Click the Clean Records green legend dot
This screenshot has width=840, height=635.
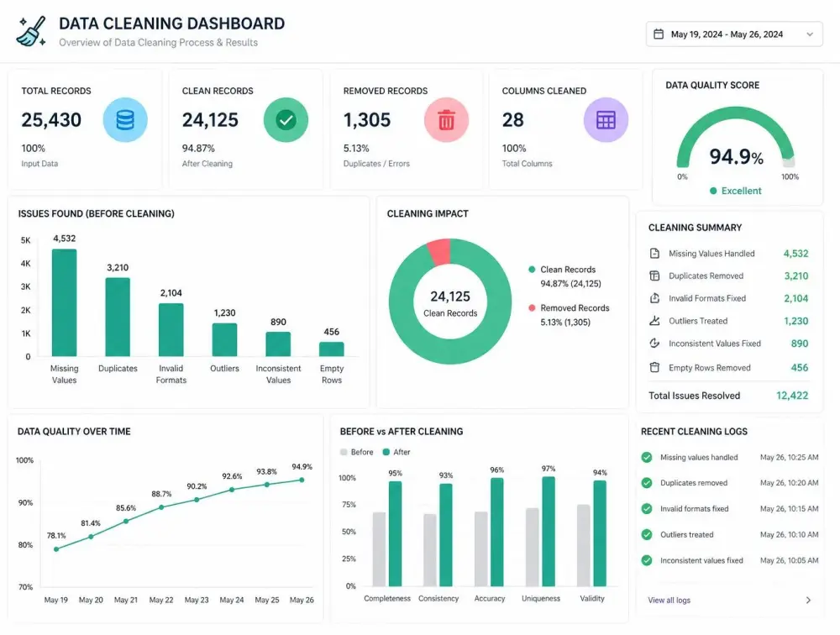click(x=532, y=270)
